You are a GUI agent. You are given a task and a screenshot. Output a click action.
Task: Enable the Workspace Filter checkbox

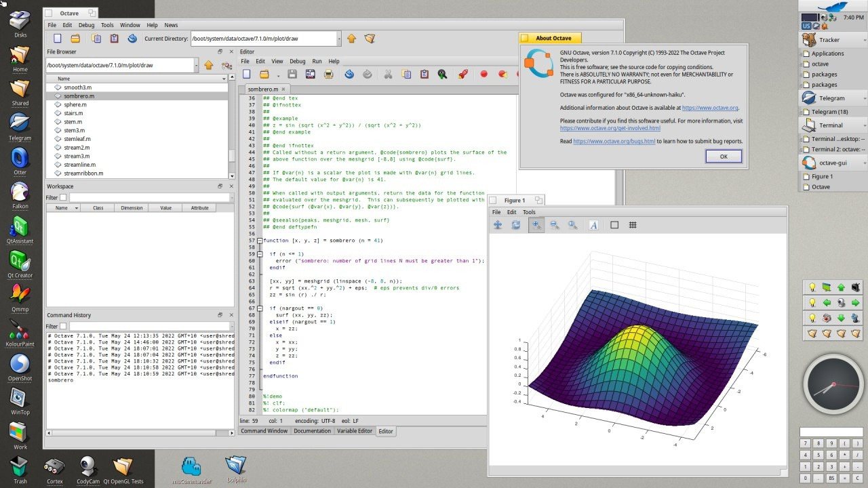tap(63, 197)
